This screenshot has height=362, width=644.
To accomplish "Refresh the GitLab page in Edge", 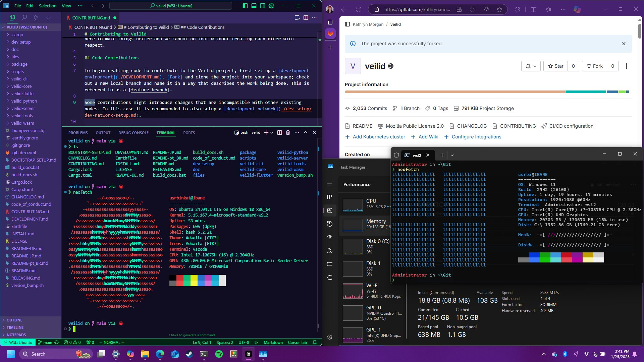I will pos(359,9).
